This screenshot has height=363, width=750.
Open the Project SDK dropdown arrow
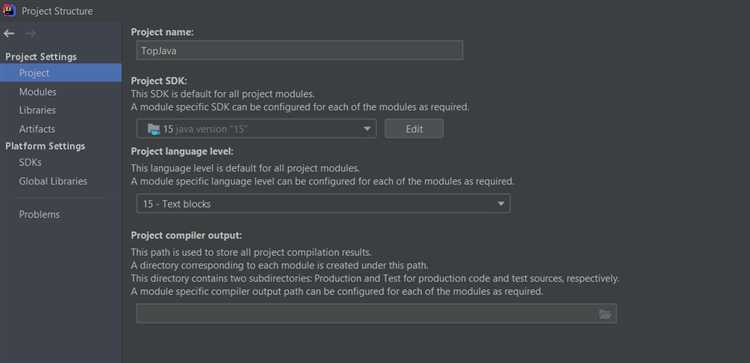point(367,129)
